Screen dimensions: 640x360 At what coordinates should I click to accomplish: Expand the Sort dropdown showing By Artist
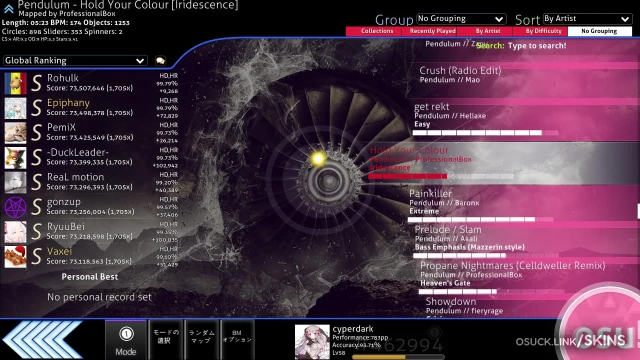click(x=587, y=19)
